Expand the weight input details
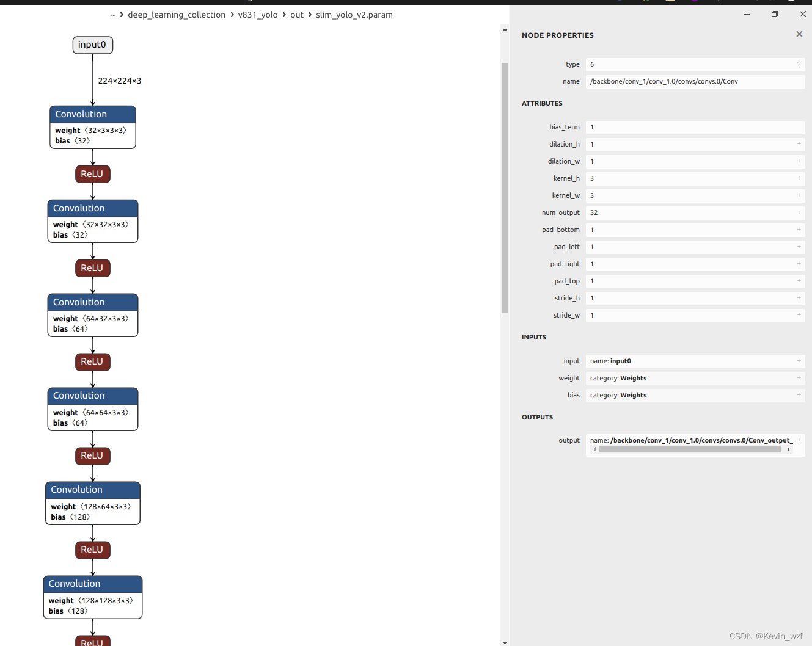 point(799,378)
